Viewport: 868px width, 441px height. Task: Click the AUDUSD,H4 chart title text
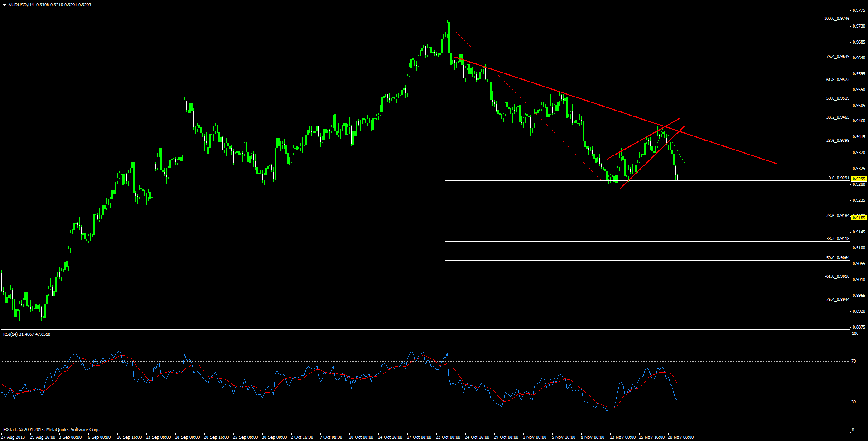pos(21,5)
